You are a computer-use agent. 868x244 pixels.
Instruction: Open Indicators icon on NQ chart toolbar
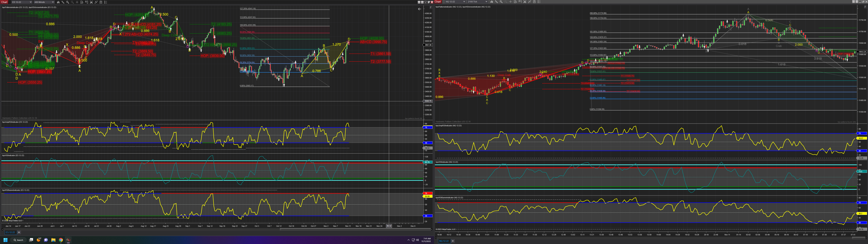[530, 2]
